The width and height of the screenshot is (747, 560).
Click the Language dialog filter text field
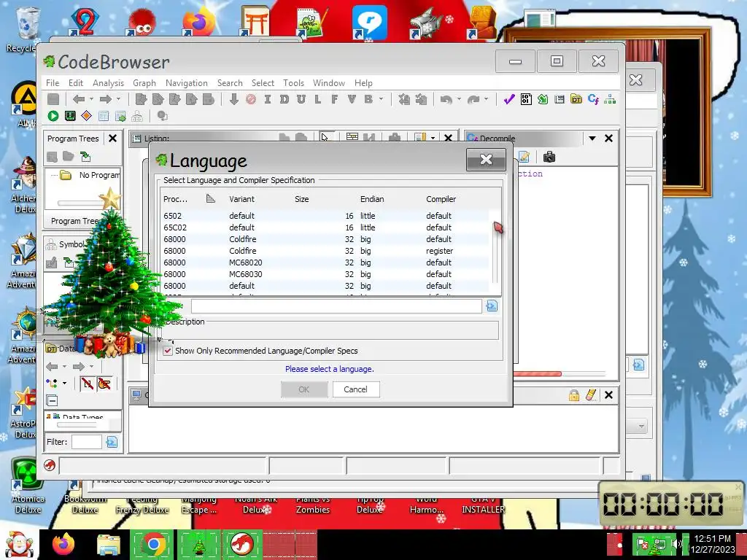coord(336,306)
